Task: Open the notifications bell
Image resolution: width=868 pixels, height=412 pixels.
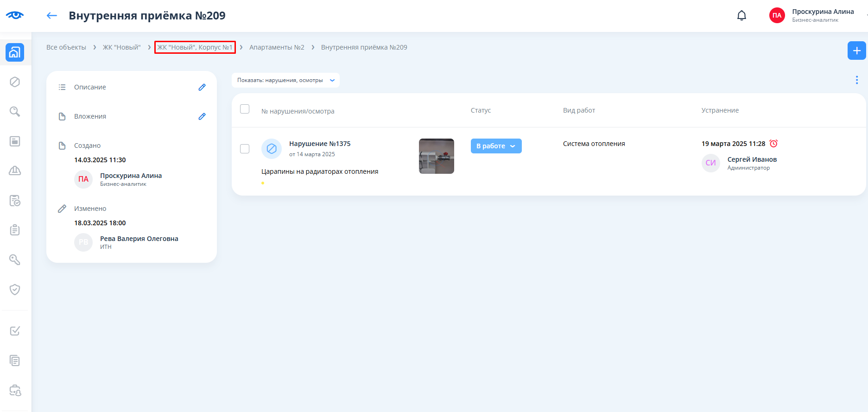Action: [x=741, y=16]
